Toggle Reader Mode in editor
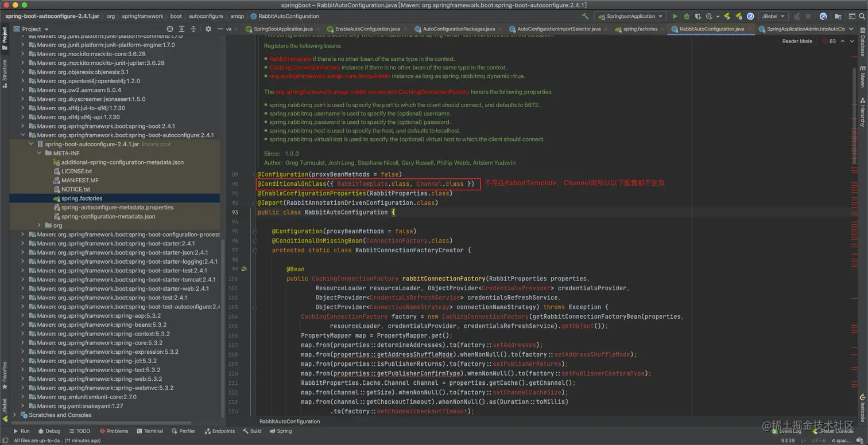 797,41
